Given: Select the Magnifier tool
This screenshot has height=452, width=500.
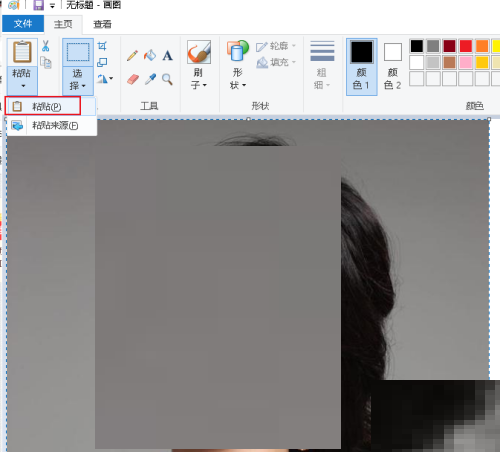Looking at the screenshot, I should [x=167, y=79].
